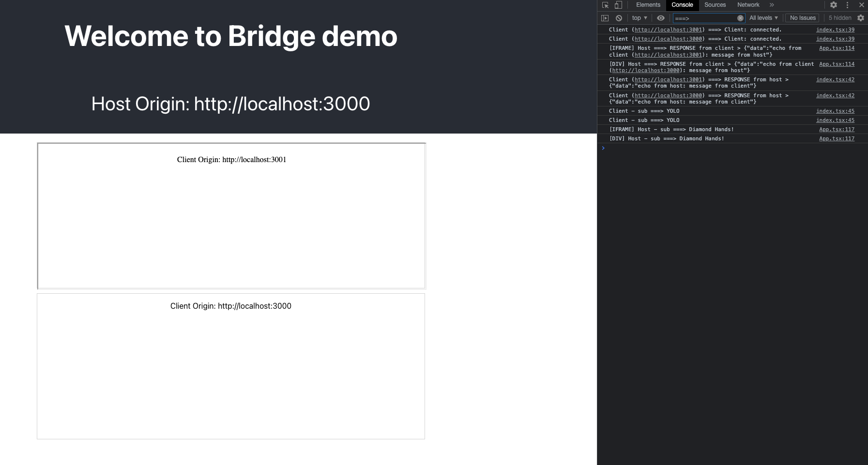Open App.tsx:114 source link in IFRAME RESPONSE row

tap(837, 48)
